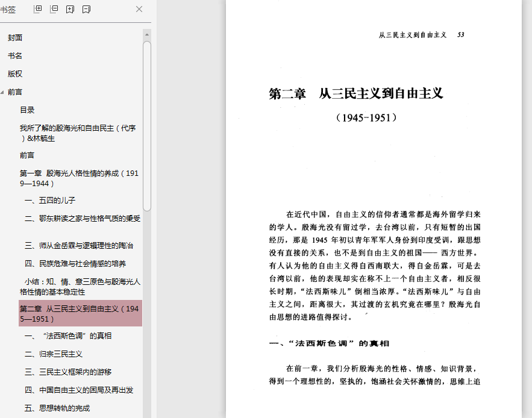The height and width of the screenshot is (418, 532).
Task: Click the running header 从三民主义到自由主义
Action: (x=413, y=35)
